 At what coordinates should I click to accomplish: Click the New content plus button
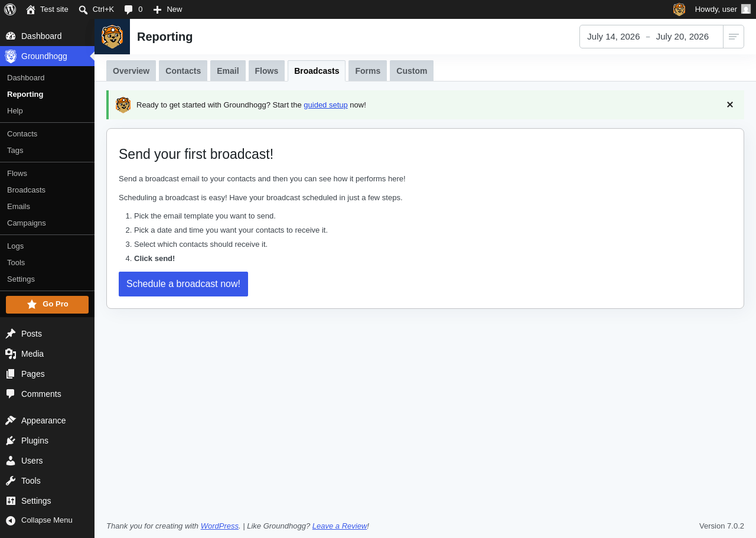point(168,9)
